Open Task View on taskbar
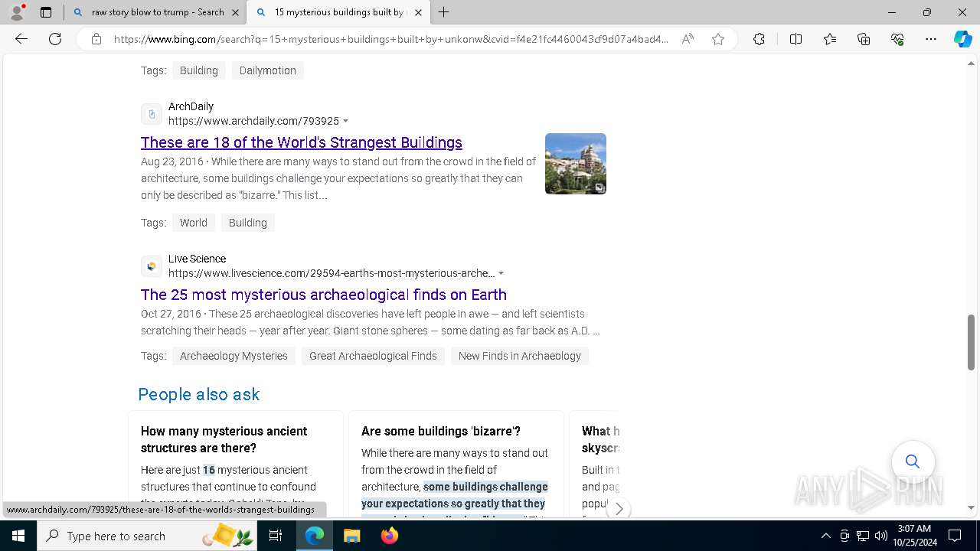 pyautogui.click(x=276, y=536)
